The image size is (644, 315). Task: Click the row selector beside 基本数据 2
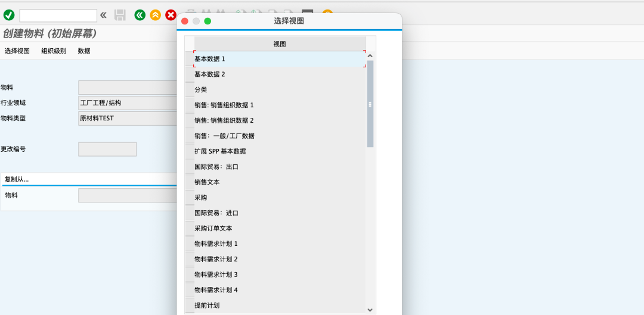coord(190,74)
